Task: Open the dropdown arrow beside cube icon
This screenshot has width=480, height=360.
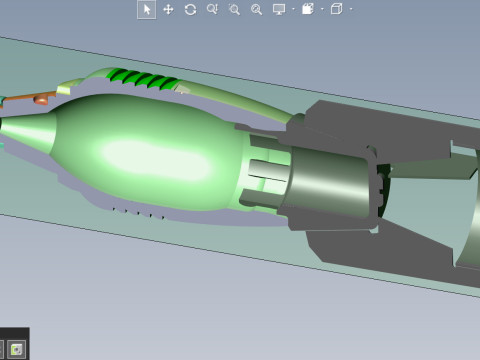Action: pyautogui.click(x=351, y=9)
